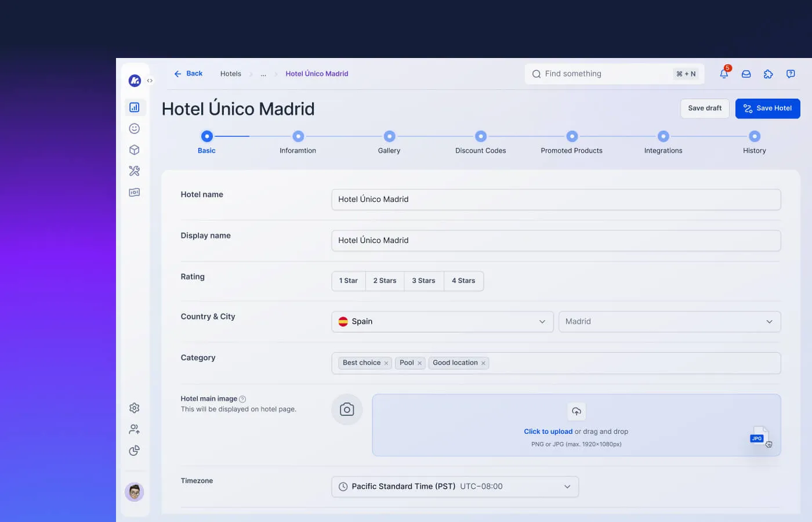Image resolution: width=812 pixels, height=522 pixels.
Task: Click the Save Hotel button
Action: click(768, 108)
